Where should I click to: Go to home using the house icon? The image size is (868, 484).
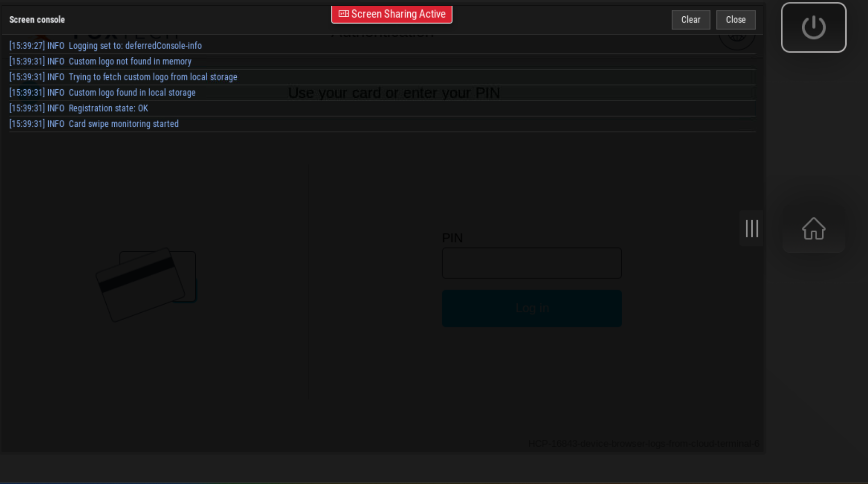813,229
